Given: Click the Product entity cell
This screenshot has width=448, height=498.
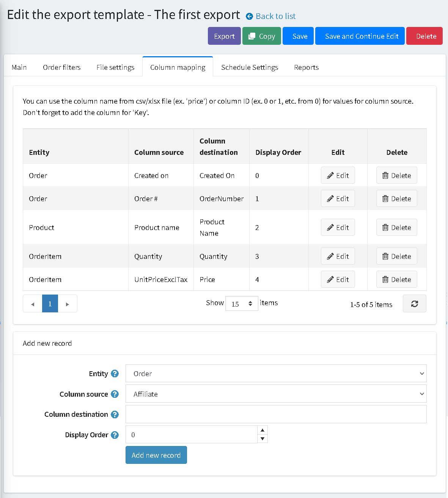Looking at the screenshot, I should [75, 227].
